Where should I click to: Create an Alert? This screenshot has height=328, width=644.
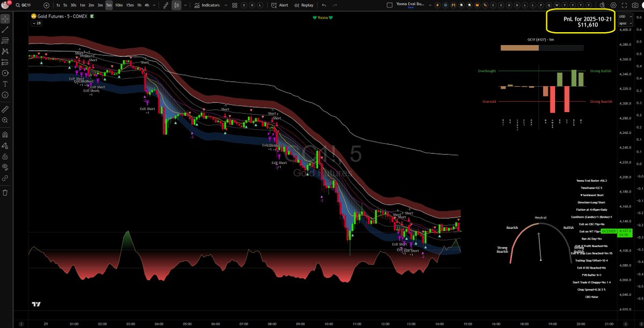coord(280,5)
